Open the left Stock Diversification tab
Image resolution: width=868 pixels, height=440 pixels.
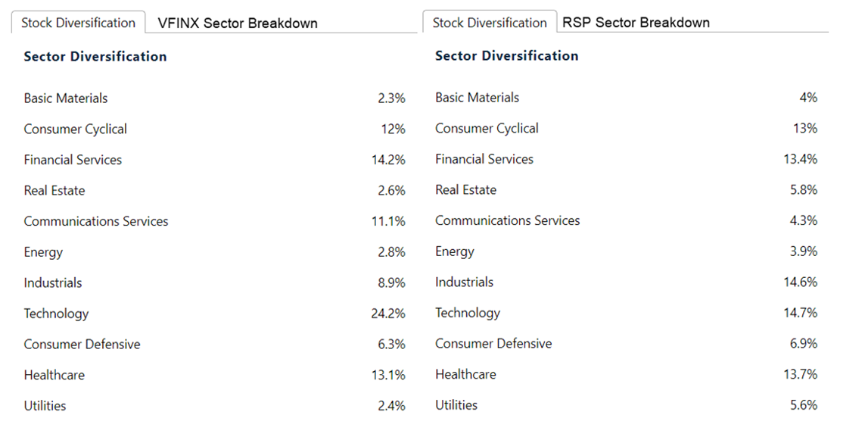coord(78,23)
